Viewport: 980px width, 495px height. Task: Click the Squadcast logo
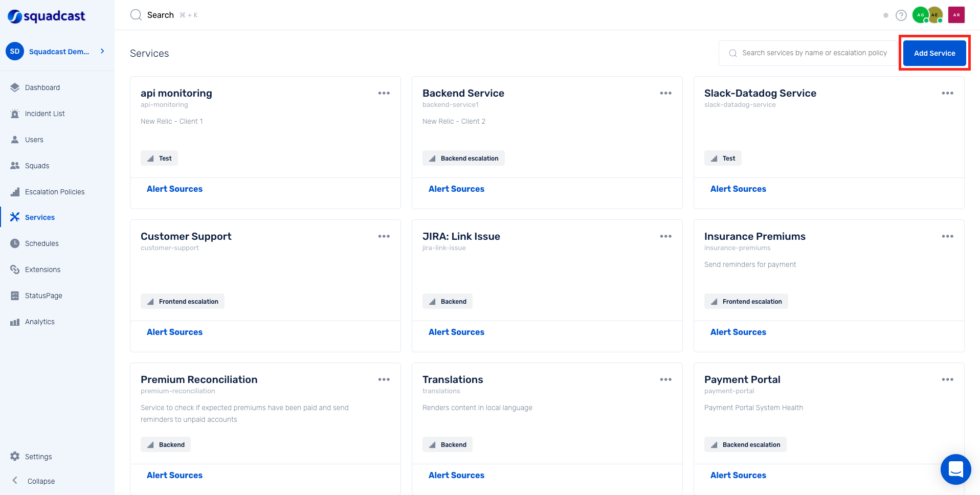[47, 16]
